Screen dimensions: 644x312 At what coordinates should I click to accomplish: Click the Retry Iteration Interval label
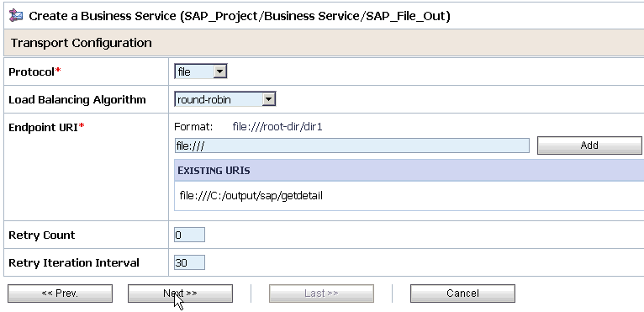74,262
